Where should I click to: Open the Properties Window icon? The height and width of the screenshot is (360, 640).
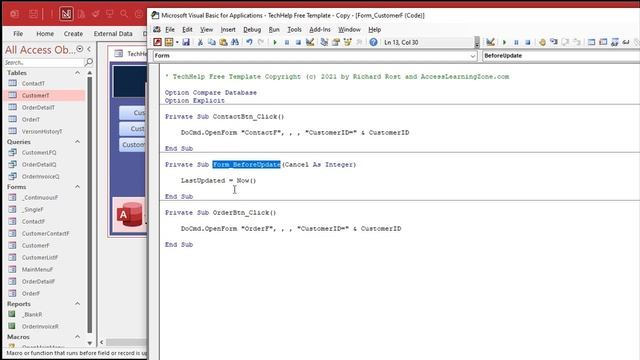tap(336, 42)
